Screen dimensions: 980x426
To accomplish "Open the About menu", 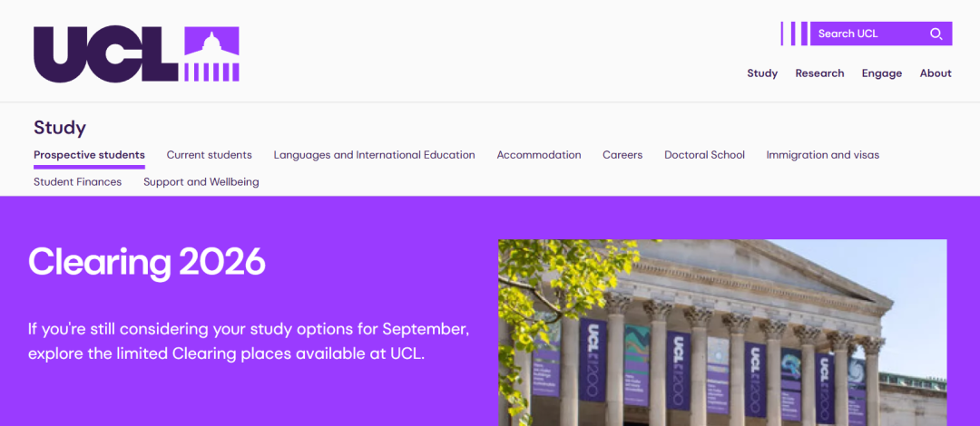I will pos(936,73).
